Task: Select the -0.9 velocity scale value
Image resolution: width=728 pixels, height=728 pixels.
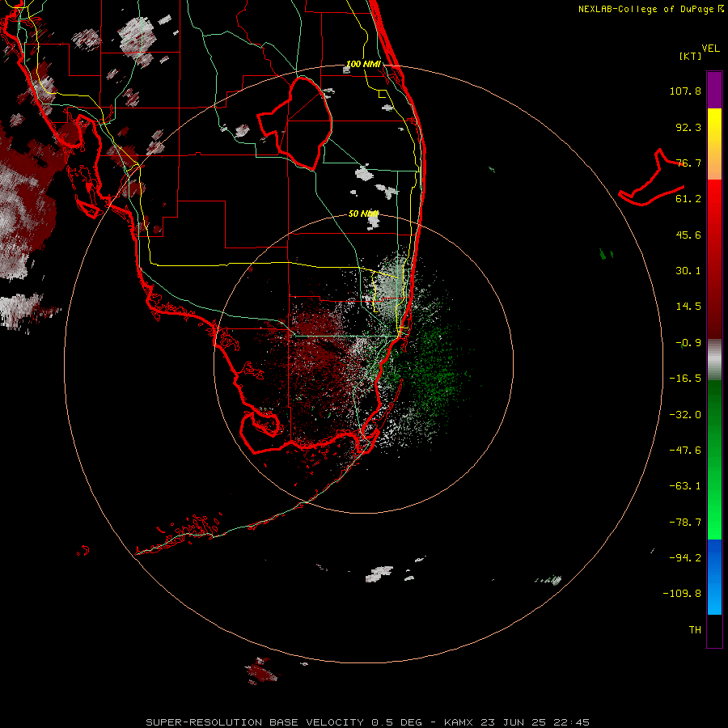Action: (688, 343)
